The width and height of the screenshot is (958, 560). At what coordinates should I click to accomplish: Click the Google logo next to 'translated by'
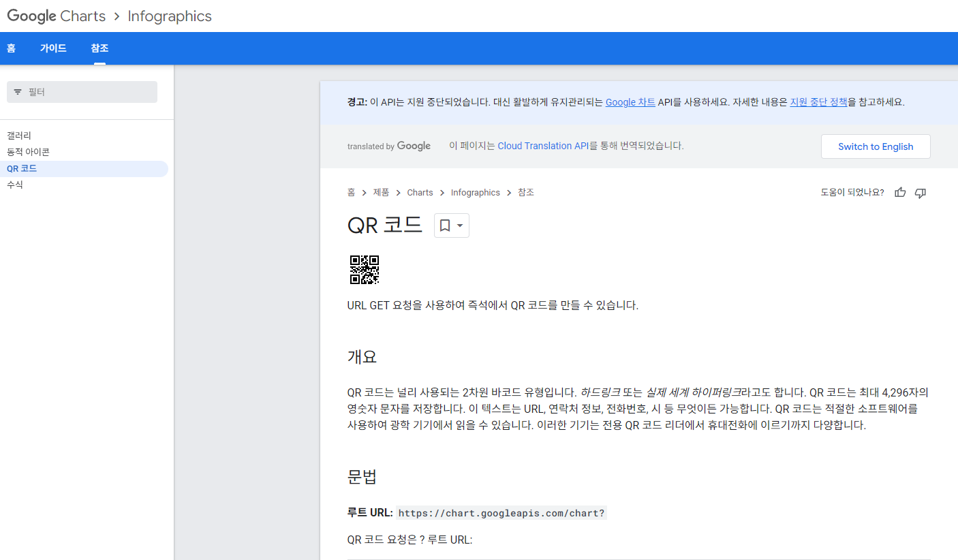click(414, 146)
